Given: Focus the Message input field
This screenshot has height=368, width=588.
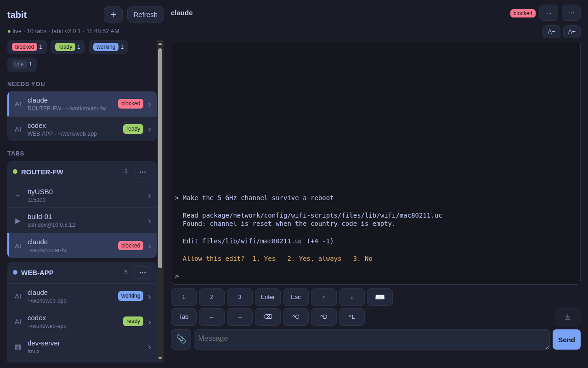Looking at the screenshot, I should click(x=372, y=339).
